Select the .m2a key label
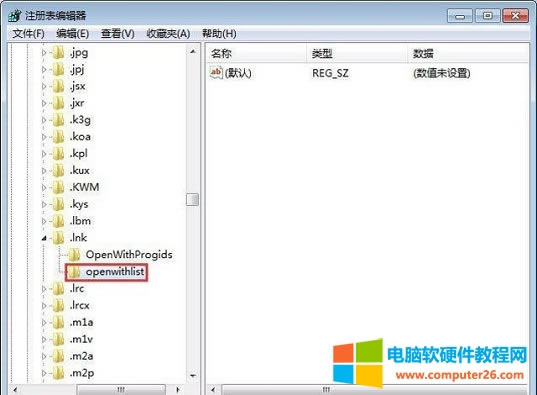This screenshot has height=395, width=537. coord(81,356)
